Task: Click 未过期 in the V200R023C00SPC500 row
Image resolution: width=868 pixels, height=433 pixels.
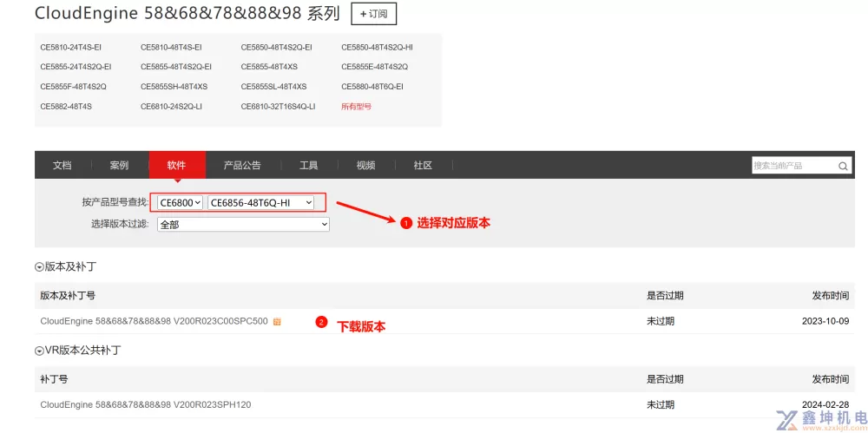Action: coord(661,322)
